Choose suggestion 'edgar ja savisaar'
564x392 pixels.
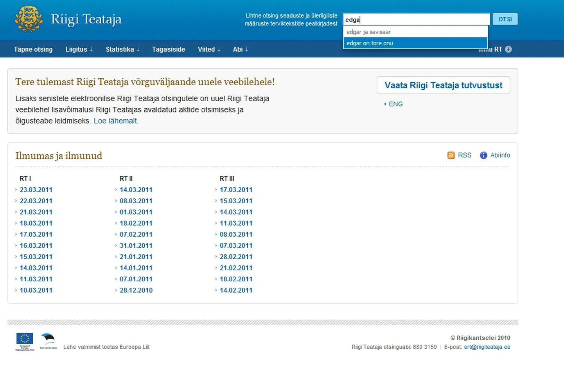(415, 32)
